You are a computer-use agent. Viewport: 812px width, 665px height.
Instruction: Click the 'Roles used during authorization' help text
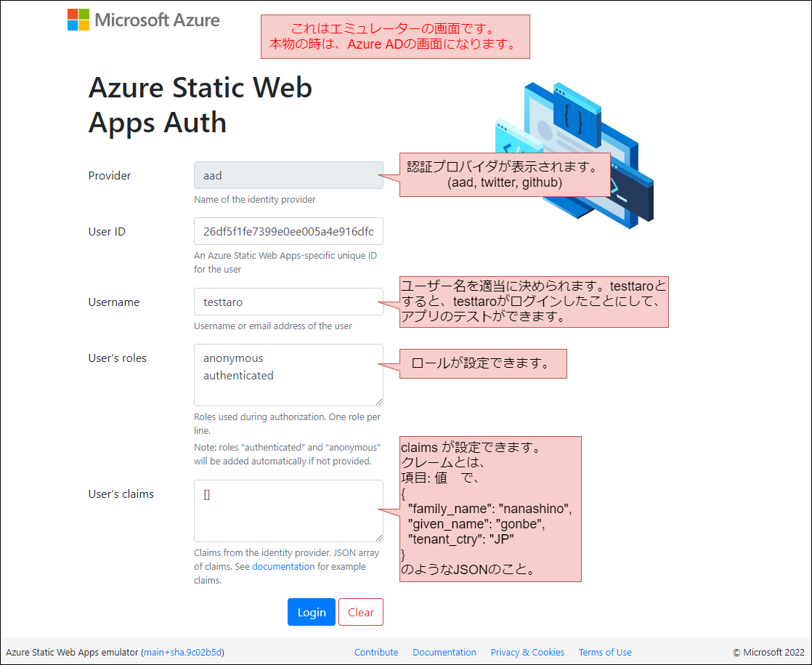point(288,424)
